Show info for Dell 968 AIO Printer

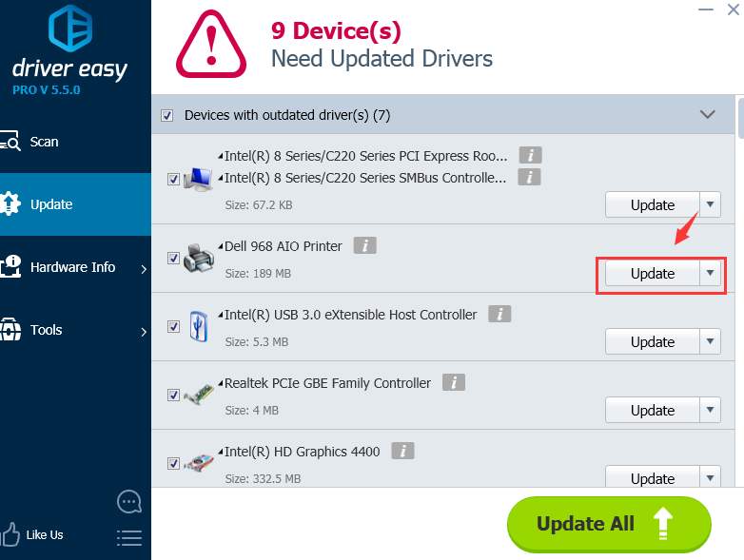click(x=365, y=245)
